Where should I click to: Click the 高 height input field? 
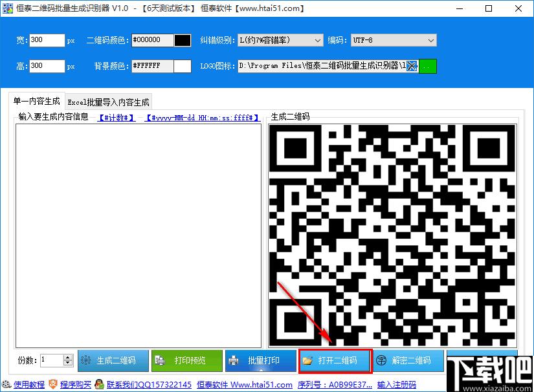point(47,66)
